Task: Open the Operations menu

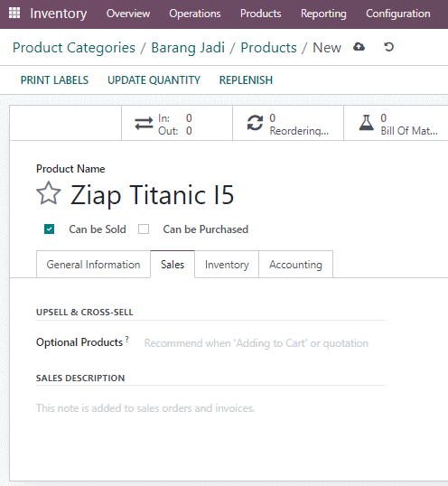Action: tap(195, 14)
